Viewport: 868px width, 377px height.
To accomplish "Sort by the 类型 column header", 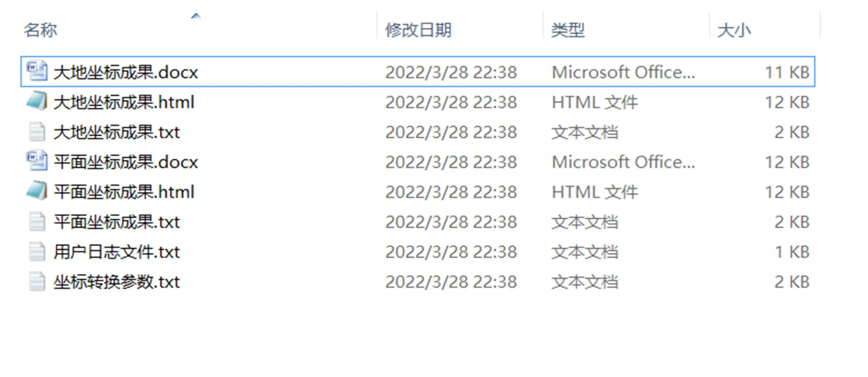I will [x=568, y=30].
